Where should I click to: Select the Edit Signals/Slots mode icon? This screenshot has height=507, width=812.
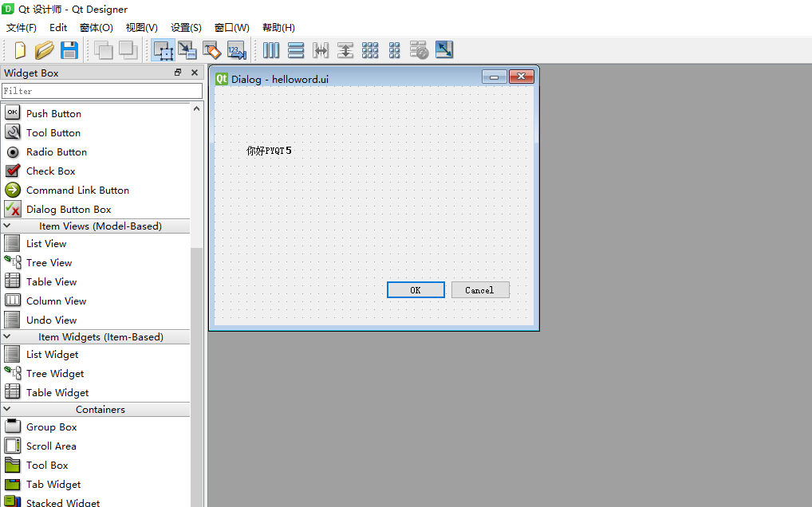(x=187, y=50)
